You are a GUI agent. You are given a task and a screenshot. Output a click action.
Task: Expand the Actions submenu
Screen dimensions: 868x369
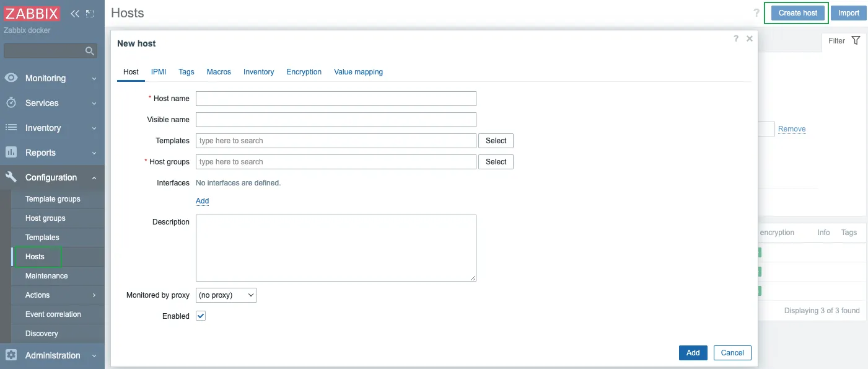(x=95, y=295)
